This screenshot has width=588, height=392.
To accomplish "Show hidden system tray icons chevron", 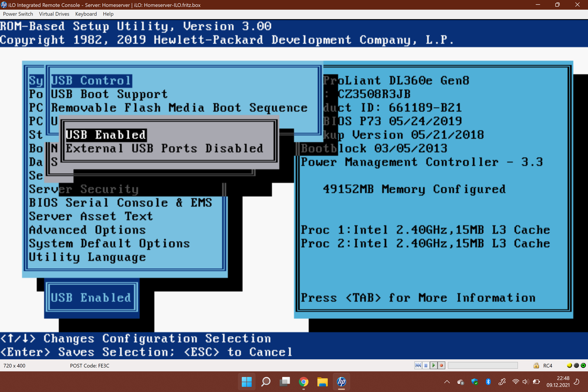I will coord(447,382).
